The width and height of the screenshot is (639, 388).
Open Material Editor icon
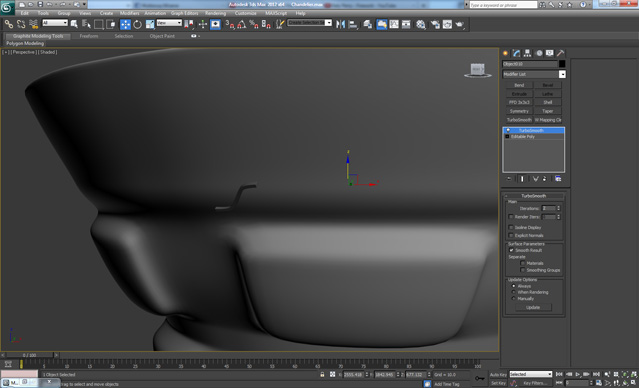(421, 24)
